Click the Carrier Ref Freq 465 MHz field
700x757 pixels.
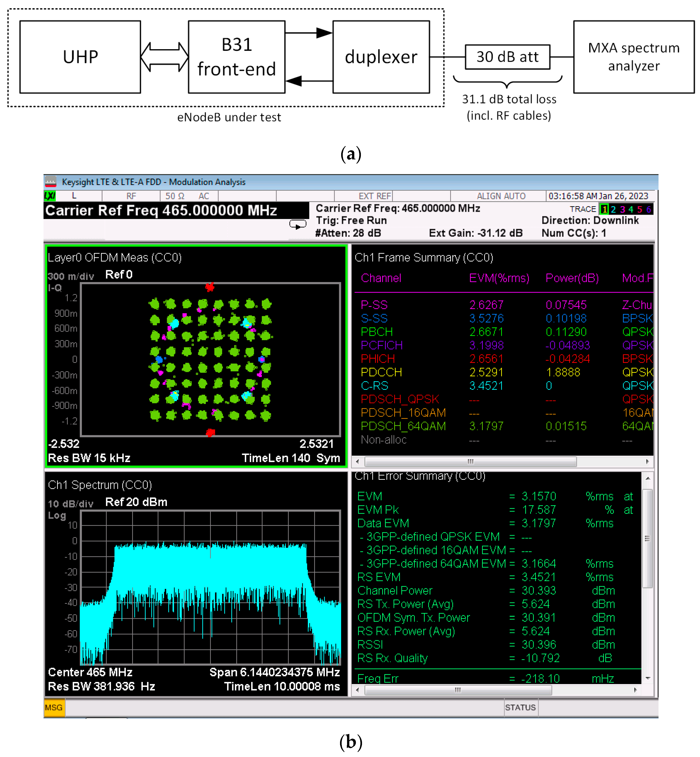coord(161,210)
